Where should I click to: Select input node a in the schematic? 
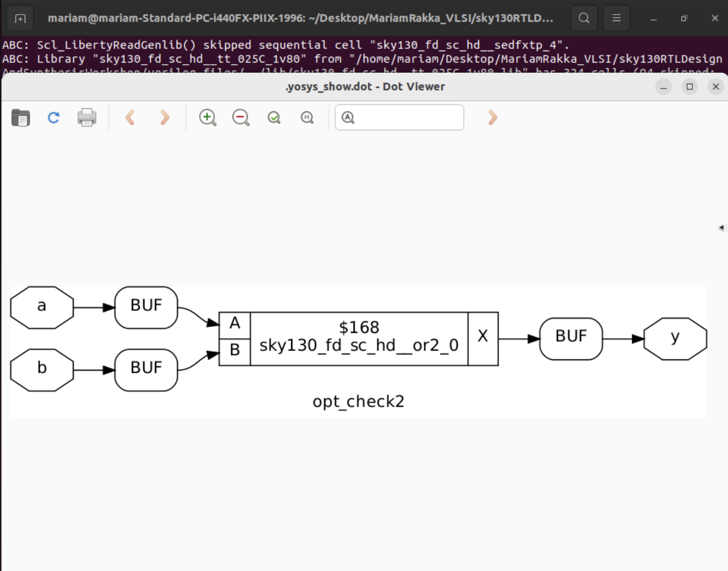pos(41,307)
